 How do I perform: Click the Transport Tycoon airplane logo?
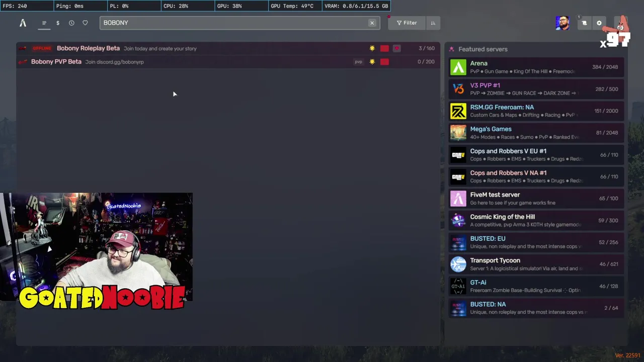(458, 264)
